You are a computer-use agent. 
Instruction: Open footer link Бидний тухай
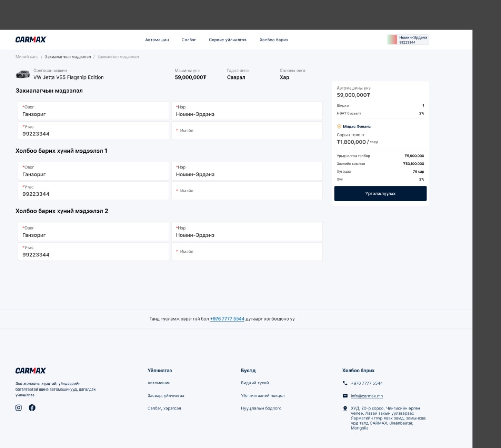(x=255, y=383)
